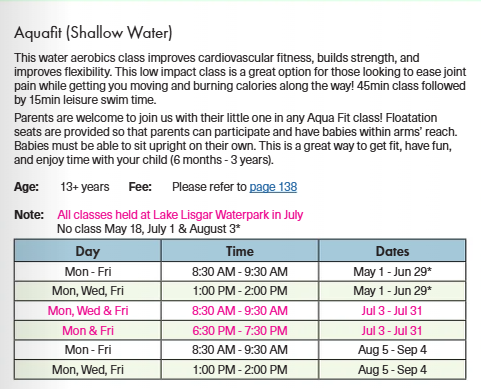
Task: Click the pink 8:30 AM - 9:30 AM cell
Action: pyautogui.click(x=240, y=311)
